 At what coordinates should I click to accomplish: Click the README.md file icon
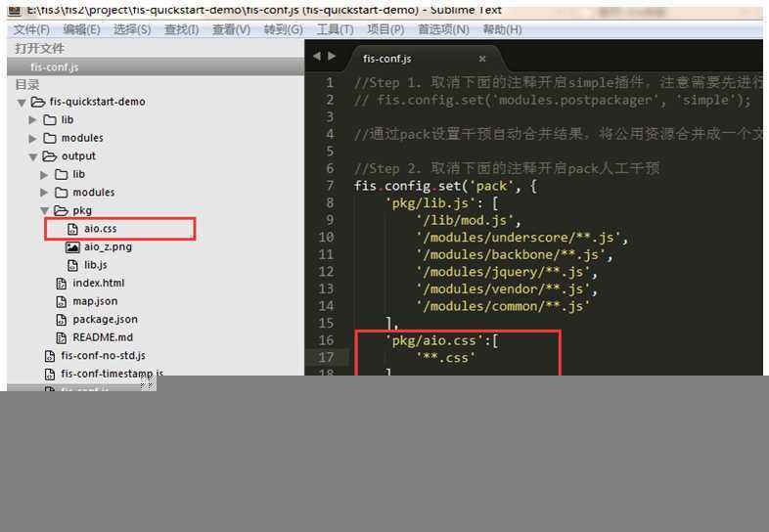[62, 337]
